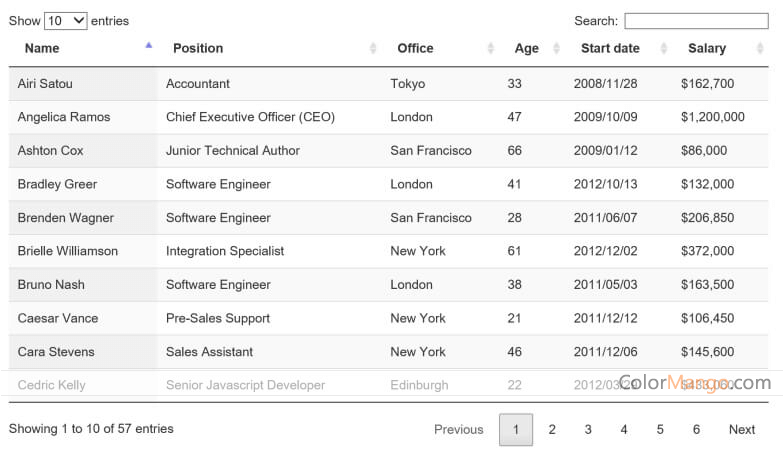Click the Next pagination button
Viewport: 783px width, 454px height.
click(741, 429)
